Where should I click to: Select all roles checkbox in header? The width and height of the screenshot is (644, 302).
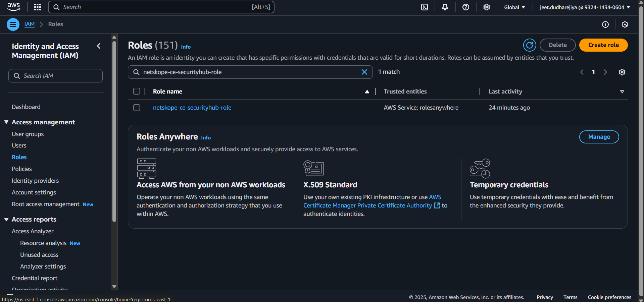(x=137, y=91)
